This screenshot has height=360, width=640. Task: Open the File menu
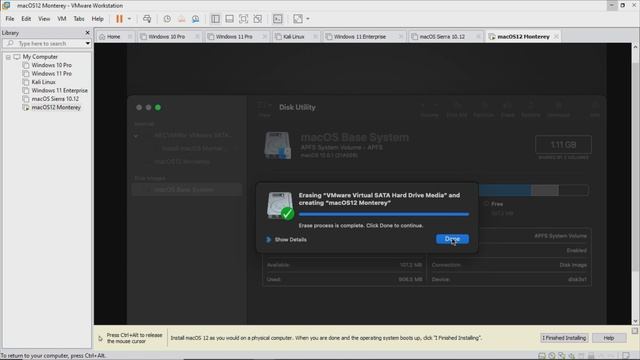coord(10,19)
